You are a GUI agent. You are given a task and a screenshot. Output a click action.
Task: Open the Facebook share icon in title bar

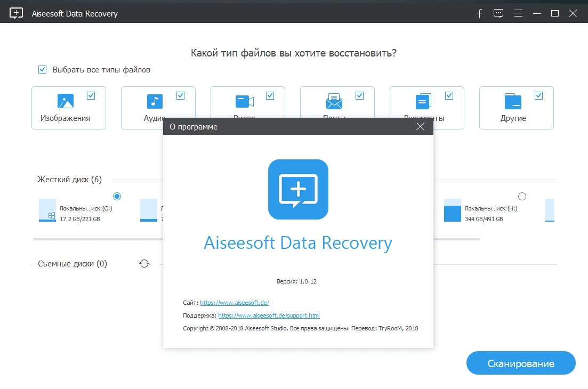pos(480,13)
